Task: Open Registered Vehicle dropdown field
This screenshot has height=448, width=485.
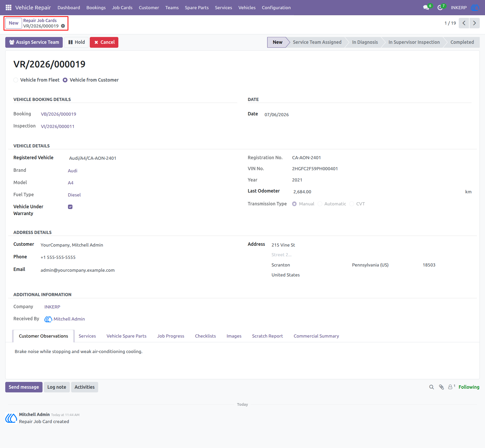Action: (152, 158)
